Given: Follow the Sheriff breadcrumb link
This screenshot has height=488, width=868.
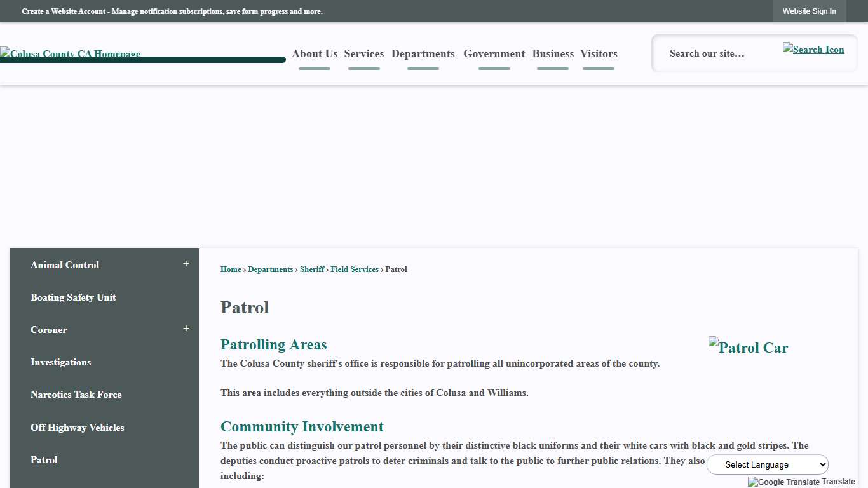Looking at the screenshot, I should pos(311,269).
